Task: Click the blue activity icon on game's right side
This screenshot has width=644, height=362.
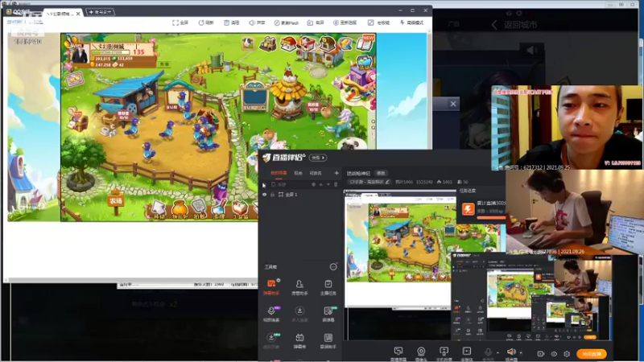Action: point(365,63)
